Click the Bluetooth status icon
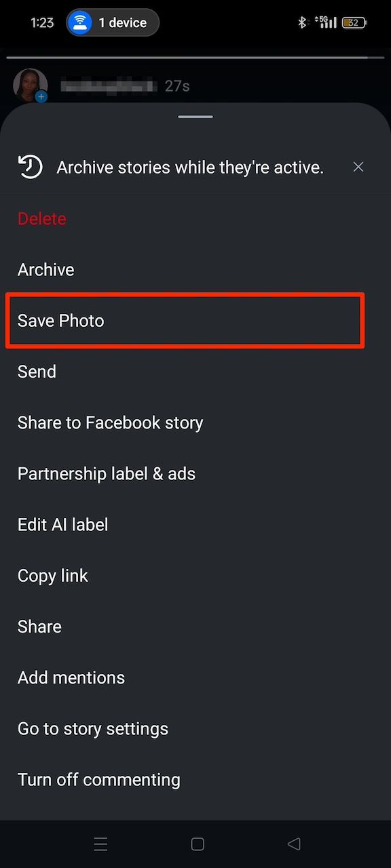 pyautogui.click(x=303, y=22)
